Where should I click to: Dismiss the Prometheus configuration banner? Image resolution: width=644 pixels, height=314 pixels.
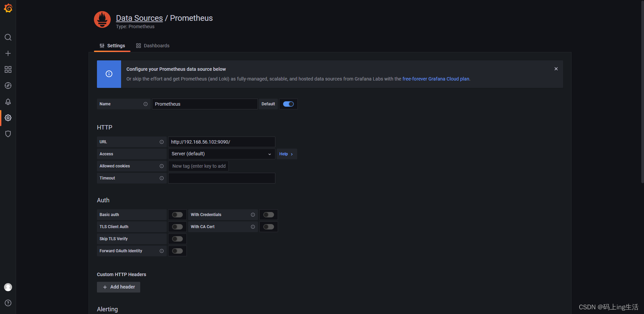pos(556,69)
